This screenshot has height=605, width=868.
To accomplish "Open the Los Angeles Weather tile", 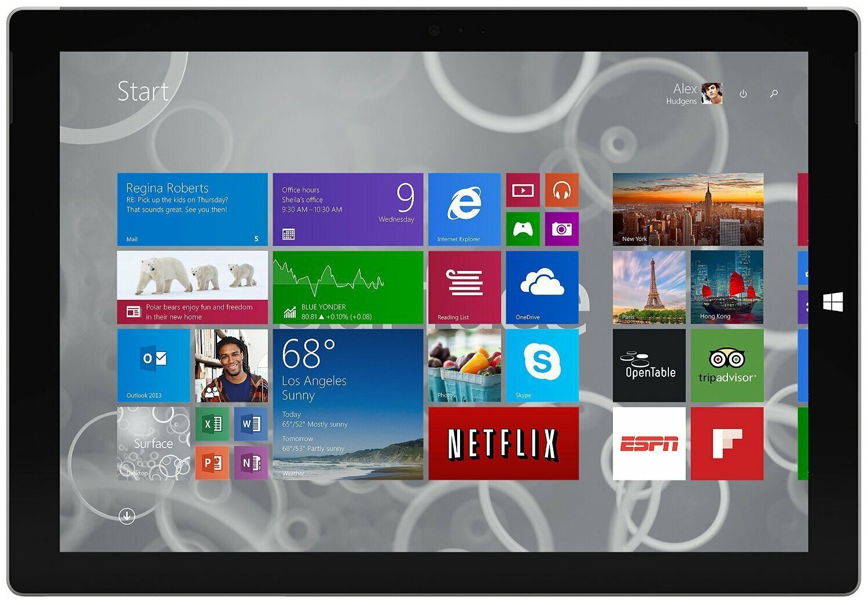I will click(348, 404).
